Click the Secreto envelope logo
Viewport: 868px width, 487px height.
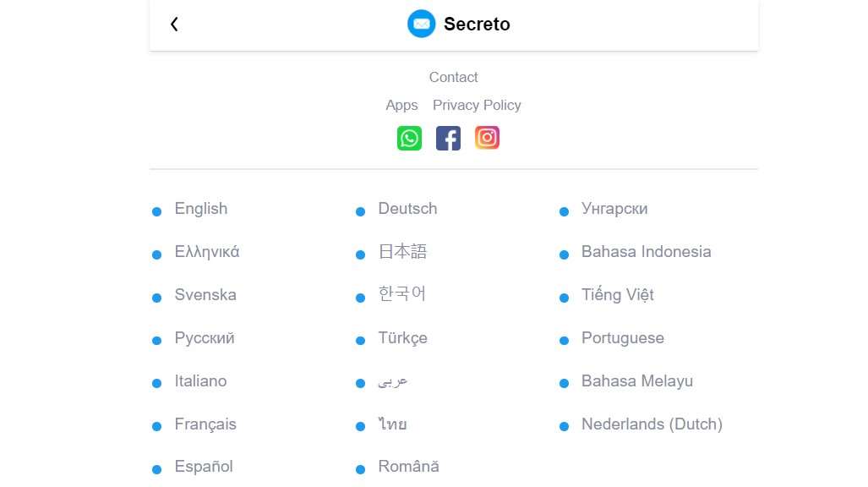click(x=421, y=24)
